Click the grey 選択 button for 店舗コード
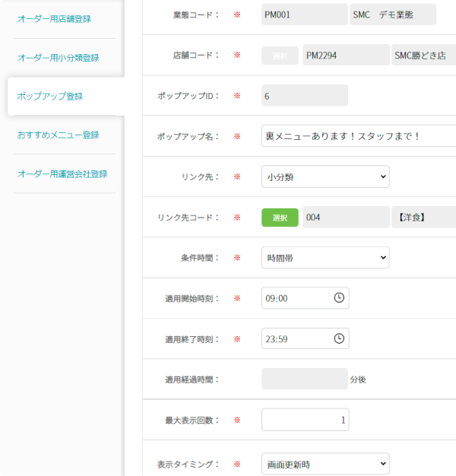The width and height of the screenshot is (456, 476). click(x=280, y=56)
